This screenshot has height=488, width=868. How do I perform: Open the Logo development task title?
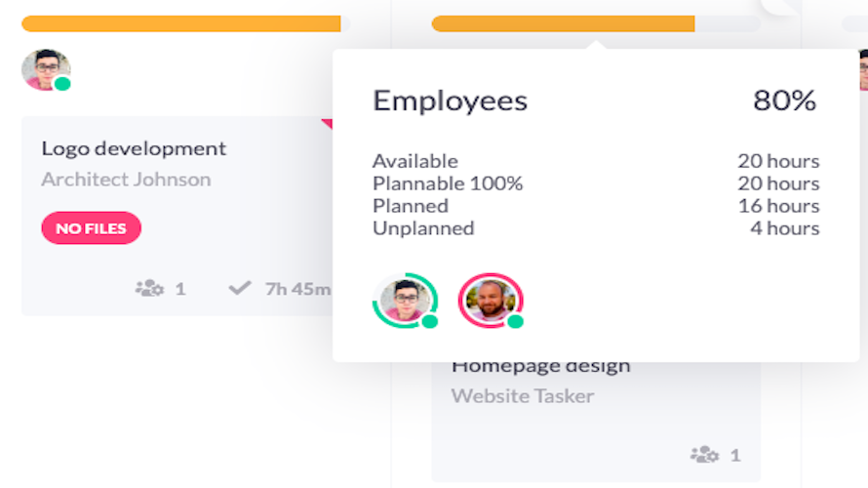(134, 148)
